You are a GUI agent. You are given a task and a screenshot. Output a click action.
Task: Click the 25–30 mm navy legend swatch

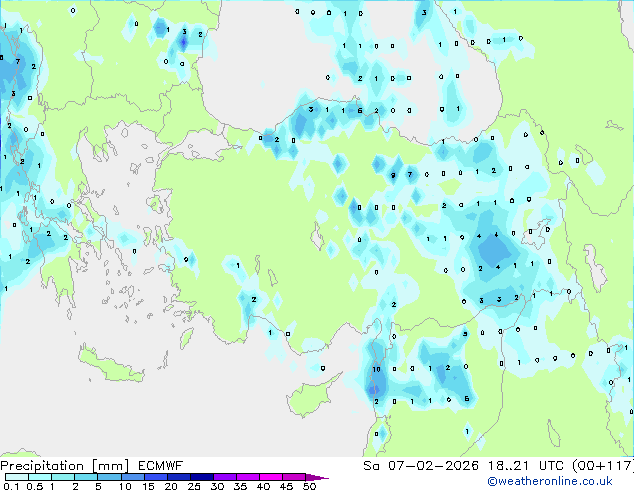coord(202,477)
